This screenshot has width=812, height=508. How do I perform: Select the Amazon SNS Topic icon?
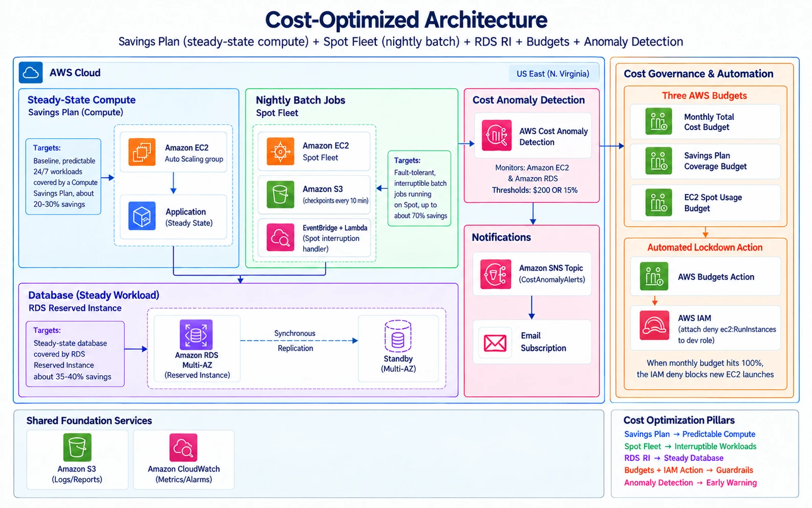tap(495, 274)
